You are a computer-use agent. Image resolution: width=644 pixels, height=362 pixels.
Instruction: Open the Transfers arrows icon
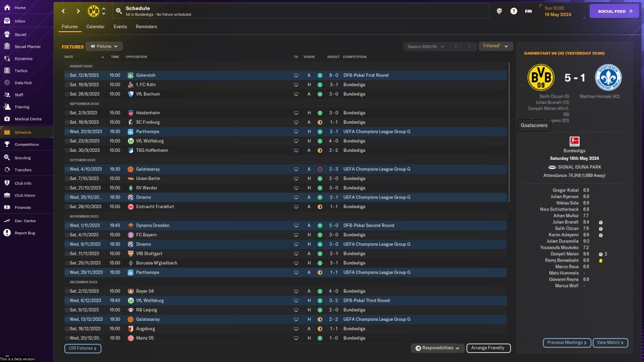[7, 170]
